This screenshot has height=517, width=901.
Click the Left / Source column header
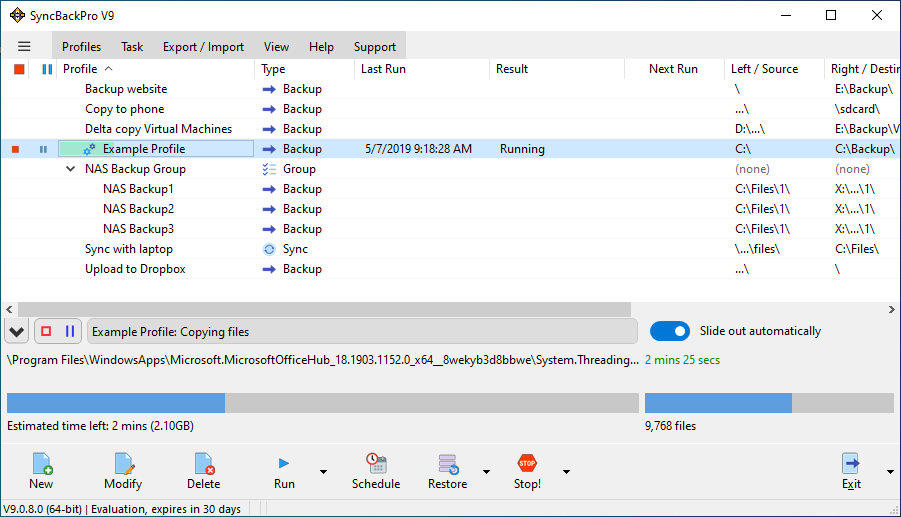tap(775, 69)
